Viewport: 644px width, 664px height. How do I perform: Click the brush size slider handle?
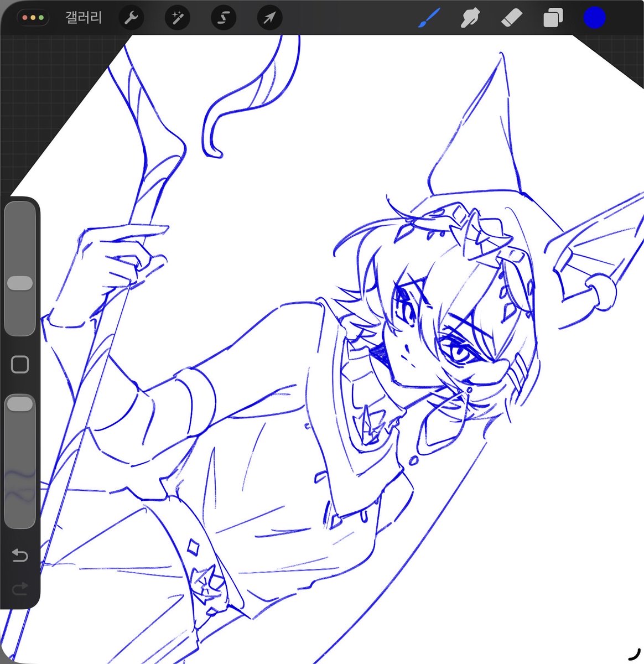click(20, 283)
